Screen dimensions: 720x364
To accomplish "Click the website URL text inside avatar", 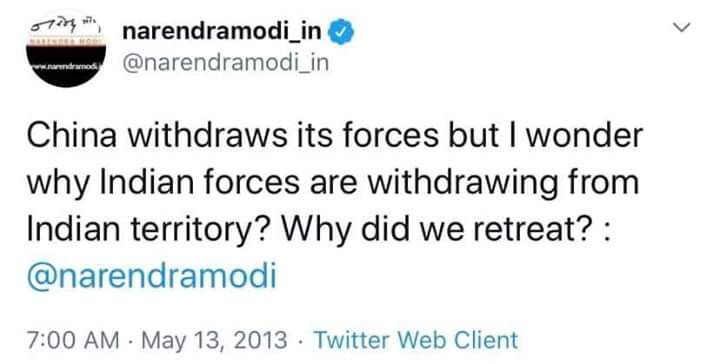I will (x=65, y=67).
